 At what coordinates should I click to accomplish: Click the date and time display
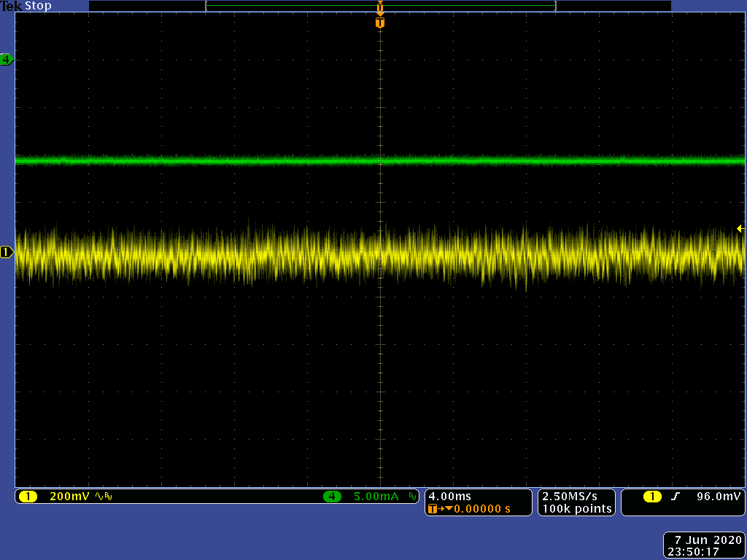(705, 546)
